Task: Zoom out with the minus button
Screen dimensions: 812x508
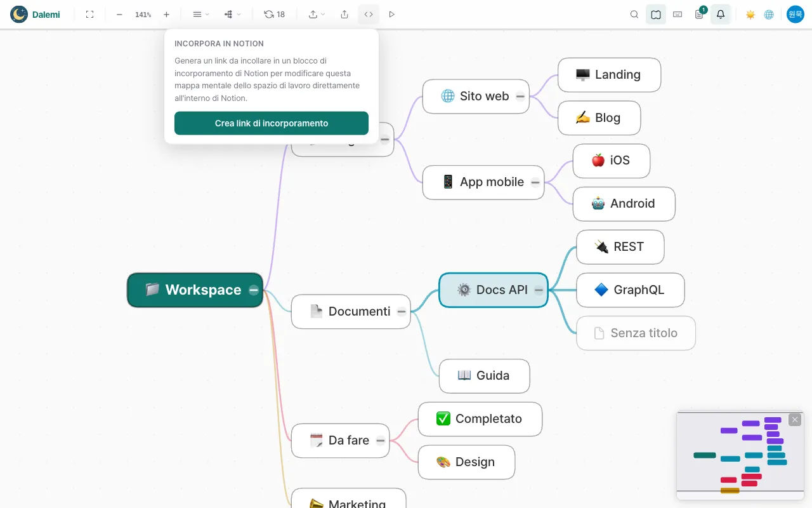Action: point(119,14)
